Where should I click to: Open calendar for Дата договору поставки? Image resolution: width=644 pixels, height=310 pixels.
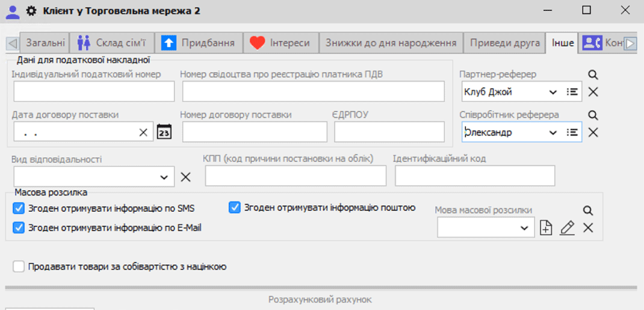[165, 132]
